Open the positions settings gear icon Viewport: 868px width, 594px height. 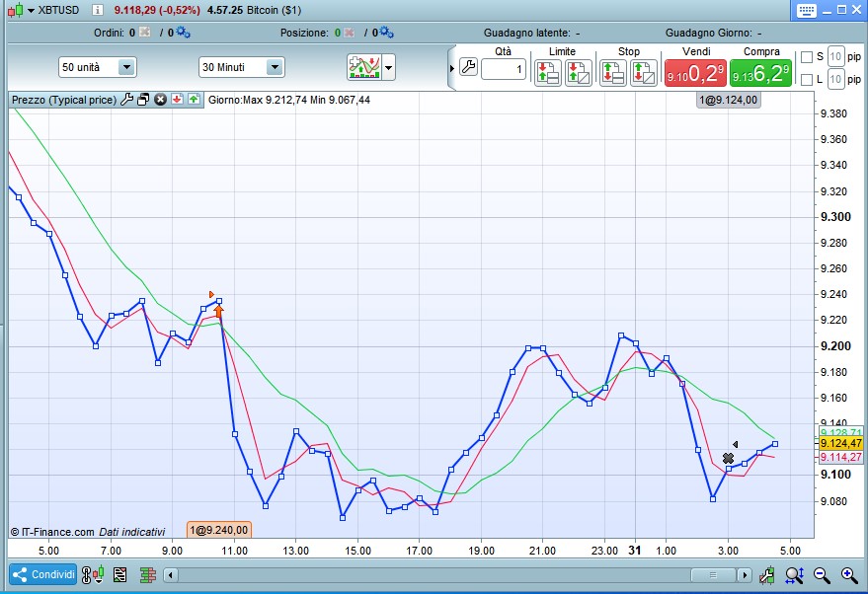click(386, 33)
